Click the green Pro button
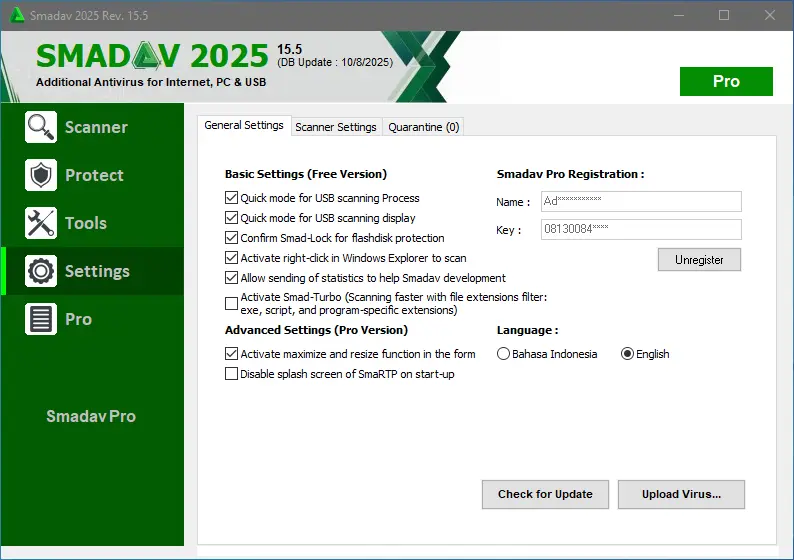Screen dimensions: 794x560 pyautogui.click(x=726, y=82)
